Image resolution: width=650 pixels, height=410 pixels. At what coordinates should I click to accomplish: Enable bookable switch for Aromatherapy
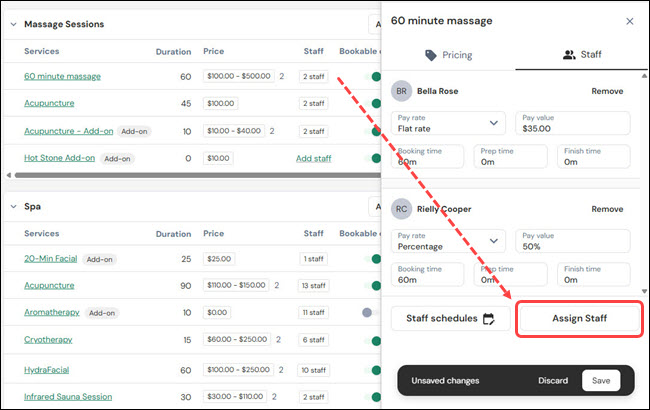click(x=370, y=313)
